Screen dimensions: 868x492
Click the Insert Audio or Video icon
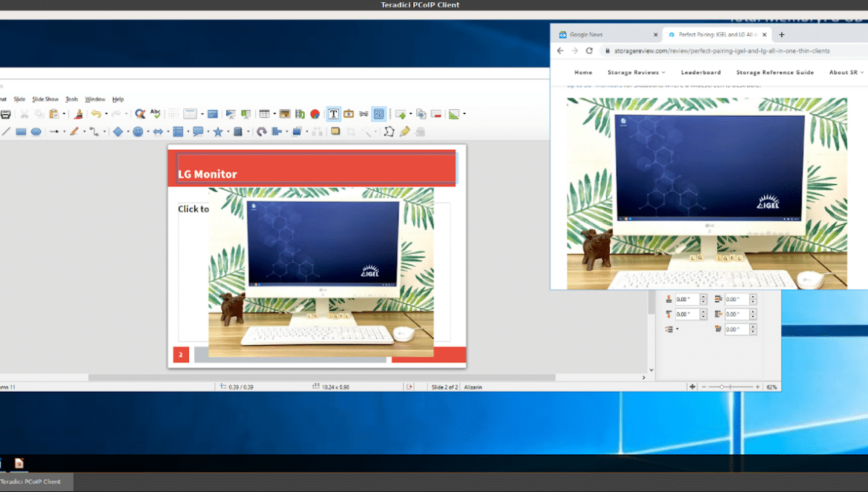pyautogui.click(x=300, y=114)
